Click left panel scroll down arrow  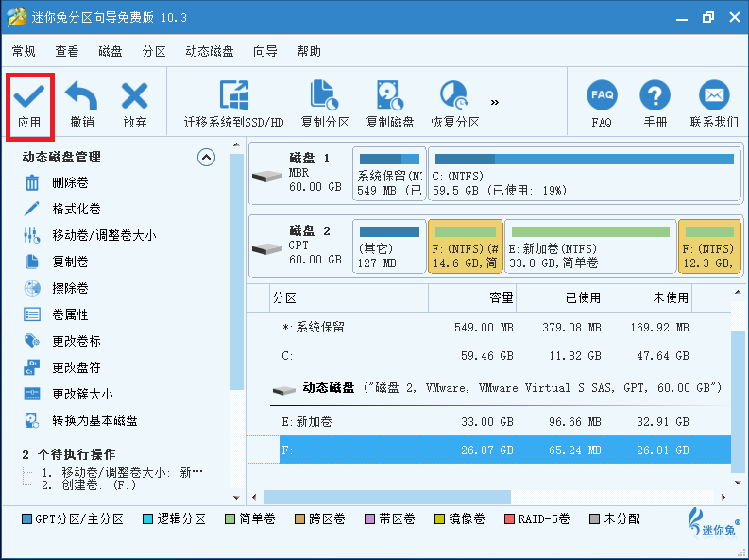(x=236, y=498)
